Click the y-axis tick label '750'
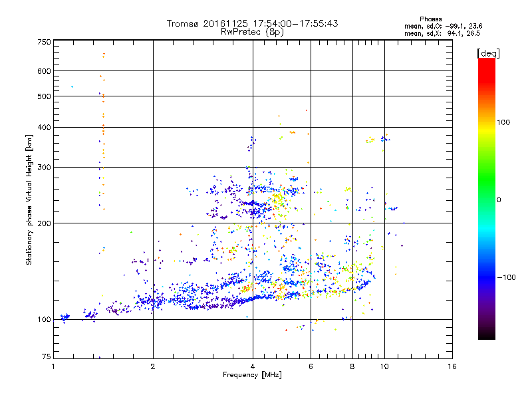This screenshot has width=532, height=399. click(45, 42)
